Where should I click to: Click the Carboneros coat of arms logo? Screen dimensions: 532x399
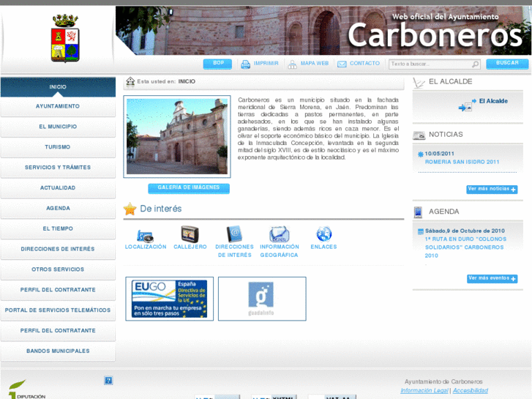click(x=65, y=38)
